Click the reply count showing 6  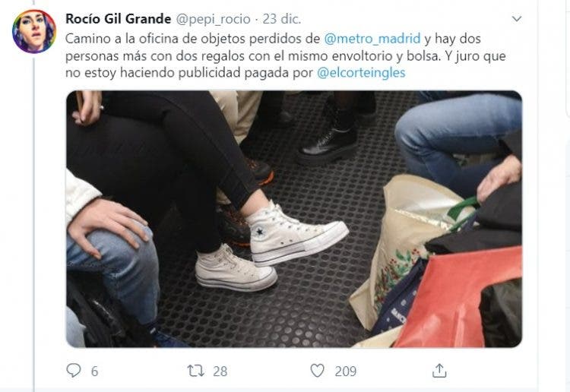click(94, 371)
